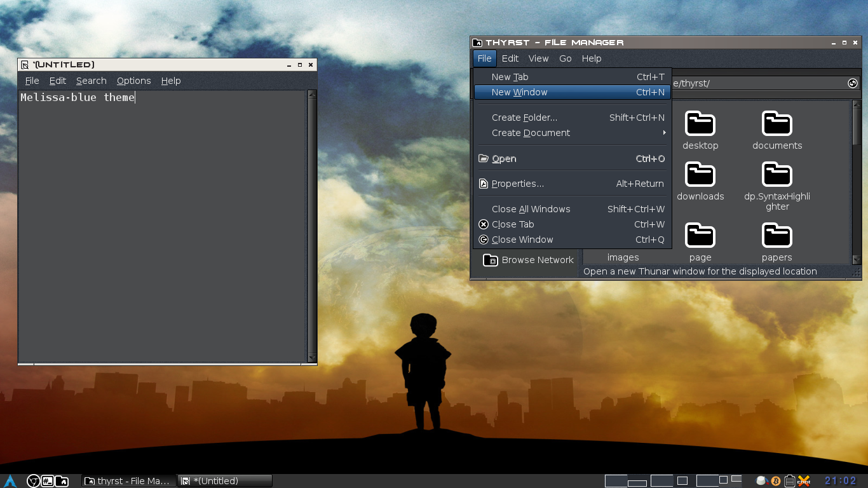Image resolution: width=868 pixels, height=488 pixels.
Task: Open Edit menu in the Untitled editor
Action: (x=58, y=81)
